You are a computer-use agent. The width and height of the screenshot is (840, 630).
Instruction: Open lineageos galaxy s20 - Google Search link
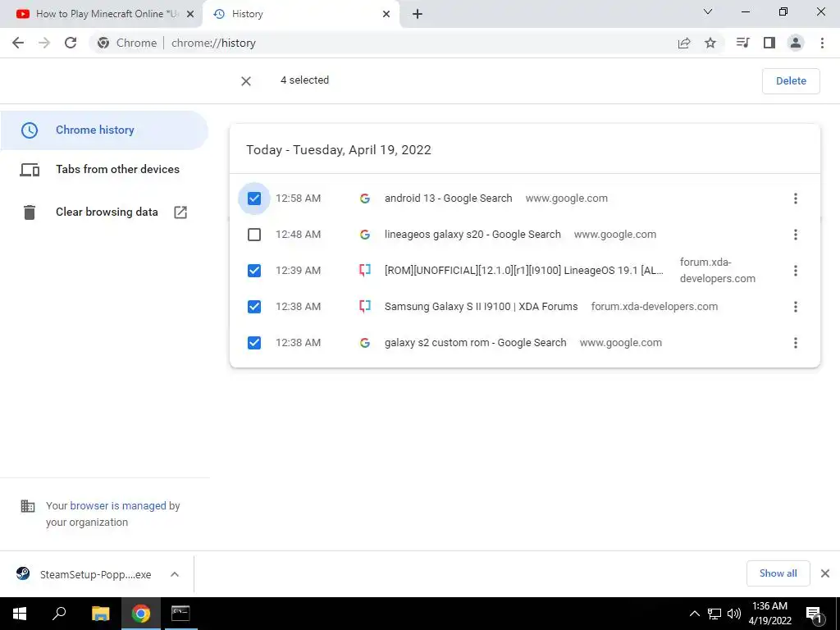(472, 235)
